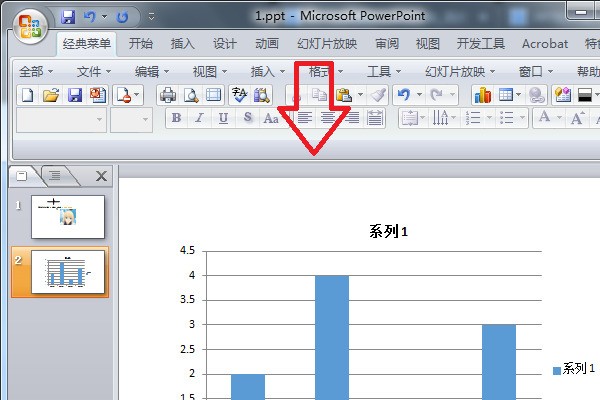Expand the 工具 dropdown menu
This screenshot has width=600, height=400.
click(383, 71)
